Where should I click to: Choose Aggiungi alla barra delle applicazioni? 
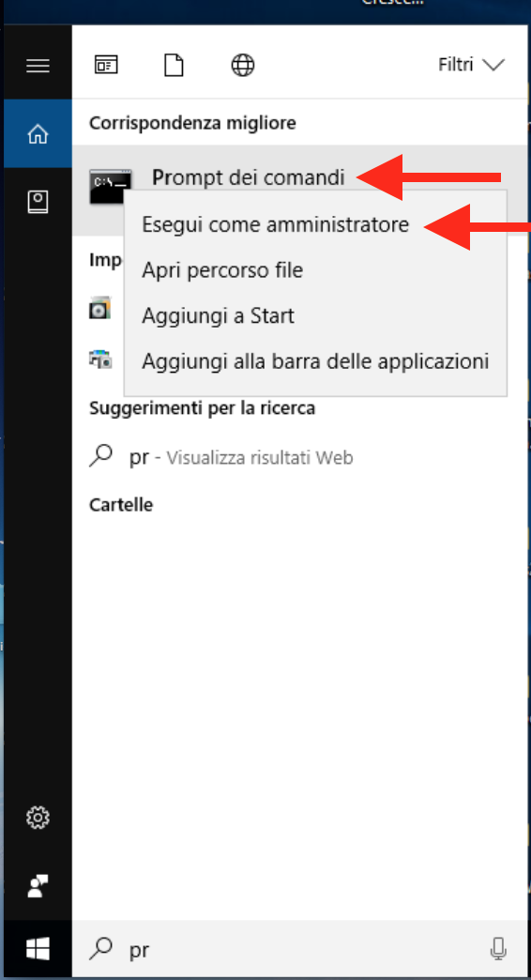(x=315, y=361)
